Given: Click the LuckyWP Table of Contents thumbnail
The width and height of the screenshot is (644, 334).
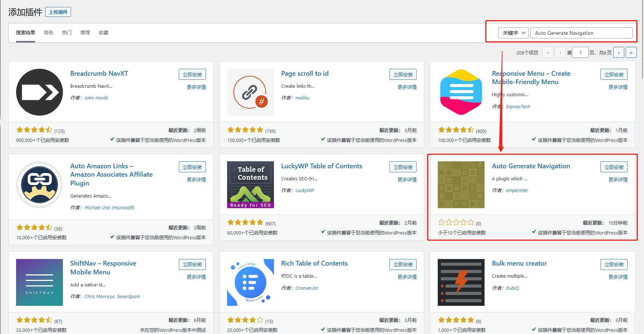Looking at the screenshot, I should tap(251, 185).
